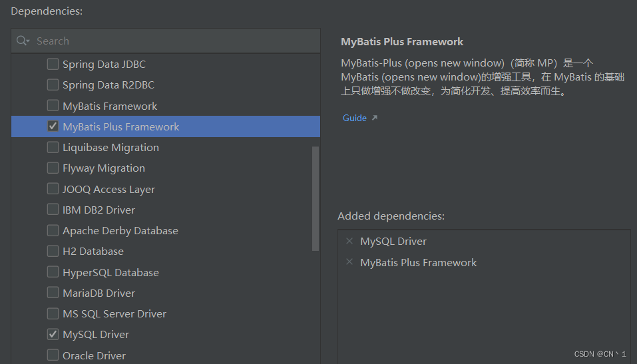
Task: Click 'MySQL Driver' text in added dependencies
Action: click(x=393, y=242)
